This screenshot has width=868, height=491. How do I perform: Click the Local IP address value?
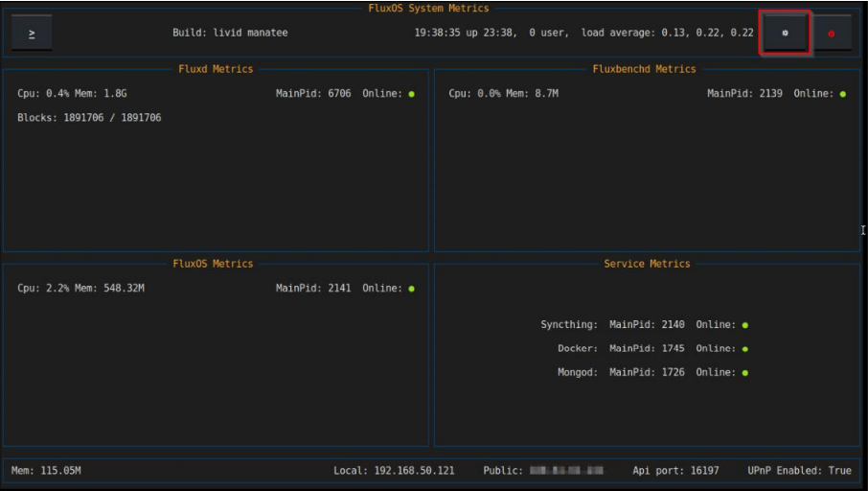[x=415, y=471]
